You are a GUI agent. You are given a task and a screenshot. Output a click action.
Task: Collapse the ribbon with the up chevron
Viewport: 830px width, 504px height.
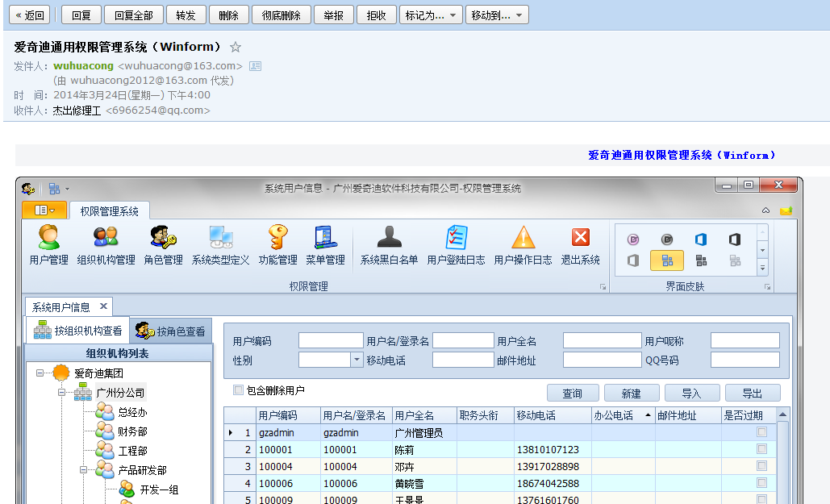point(766,210)
